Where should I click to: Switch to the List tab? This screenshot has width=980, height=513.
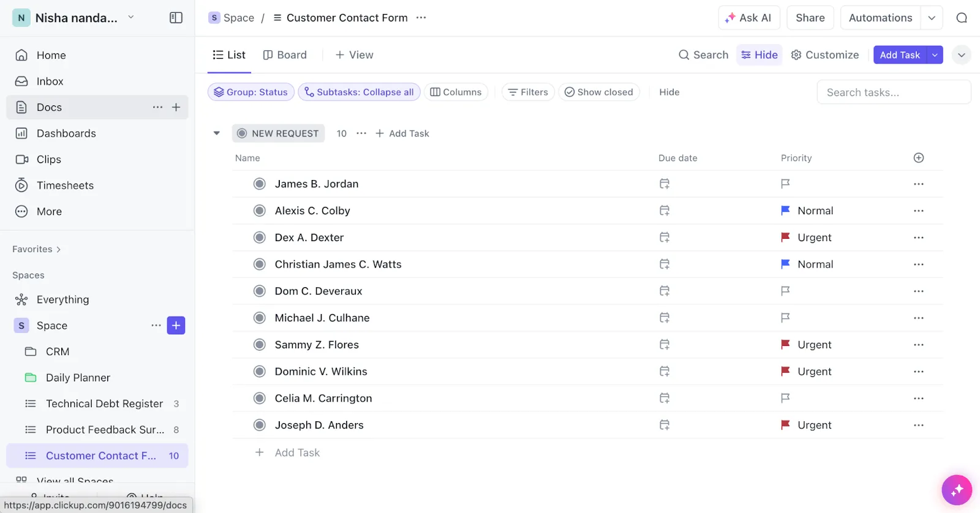click(x=229, y=55)
